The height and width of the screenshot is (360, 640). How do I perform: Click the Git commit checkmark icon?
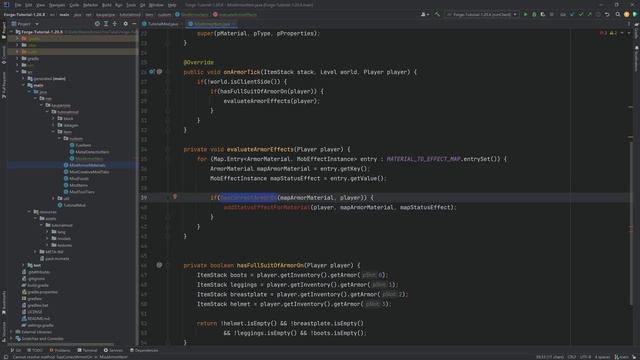[x=580, y=14]
